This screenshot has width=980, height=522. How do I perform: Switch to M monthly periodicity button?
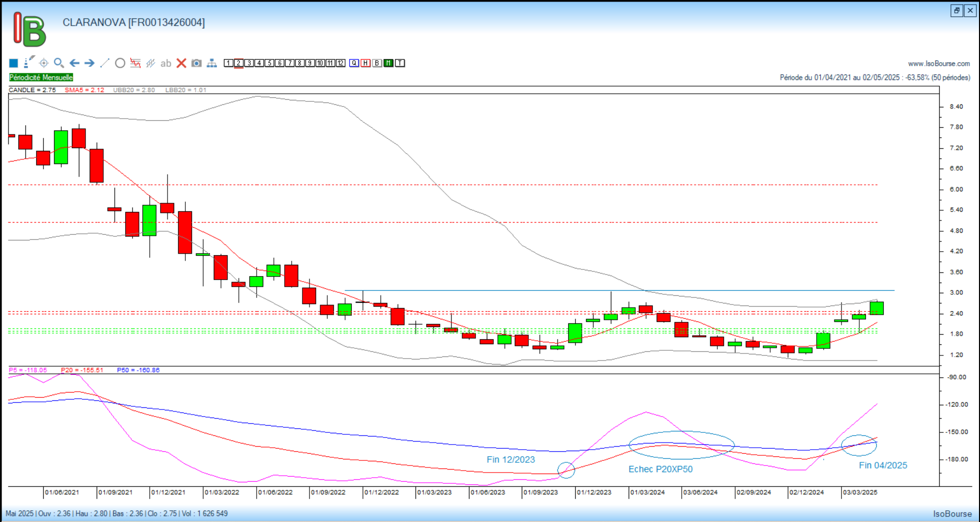tap(388, 63)
